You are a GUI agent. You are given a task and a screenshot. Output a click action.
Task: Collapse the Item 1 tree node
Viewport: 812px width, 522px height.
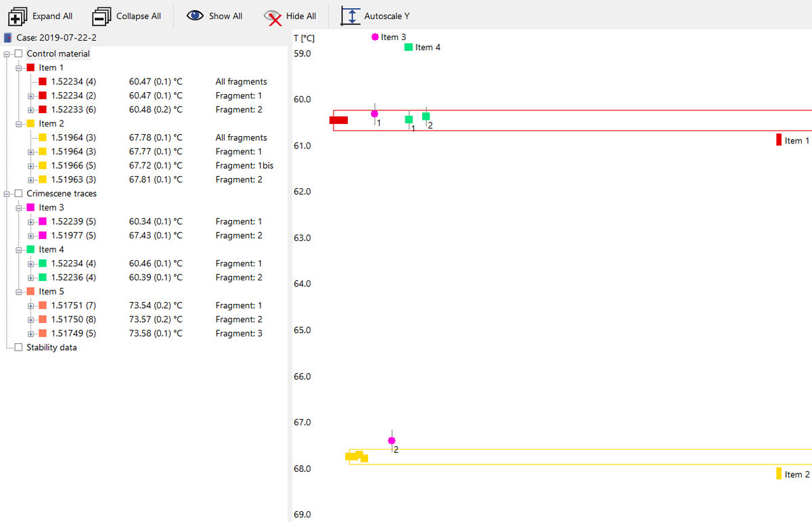coord(19,68)
